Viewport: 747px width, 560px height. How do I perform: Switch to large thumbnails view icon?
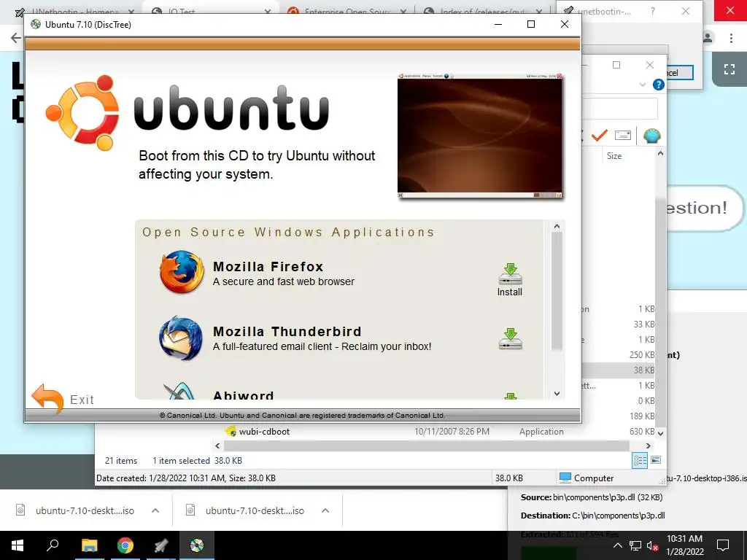pos(656,460)
